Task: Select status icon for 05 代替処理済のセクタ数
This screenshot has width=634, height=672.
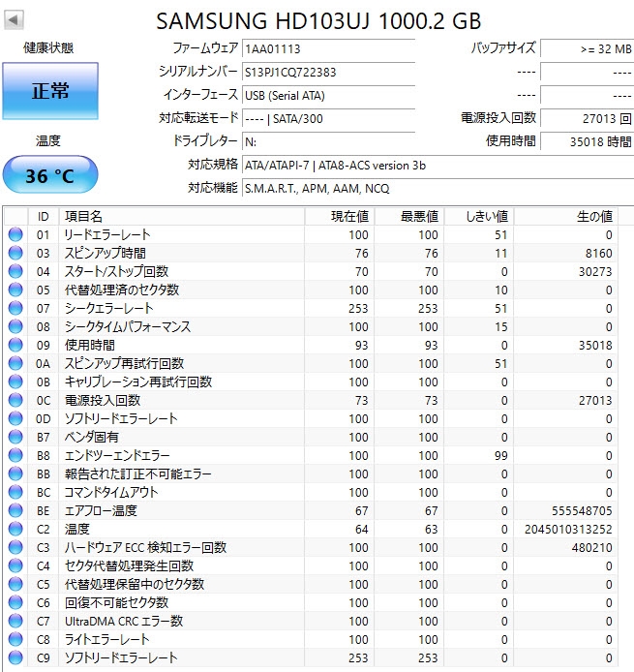Action: 15,290
